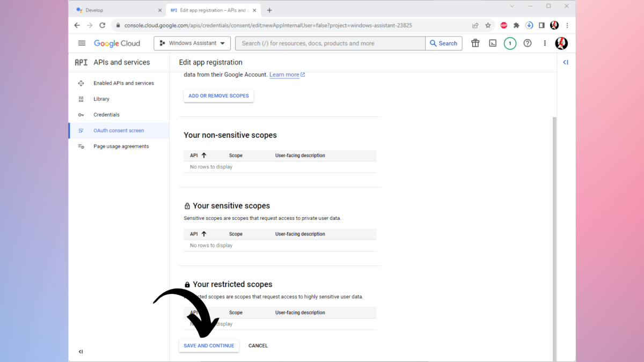Open the green notifications badge

point(510,43)
